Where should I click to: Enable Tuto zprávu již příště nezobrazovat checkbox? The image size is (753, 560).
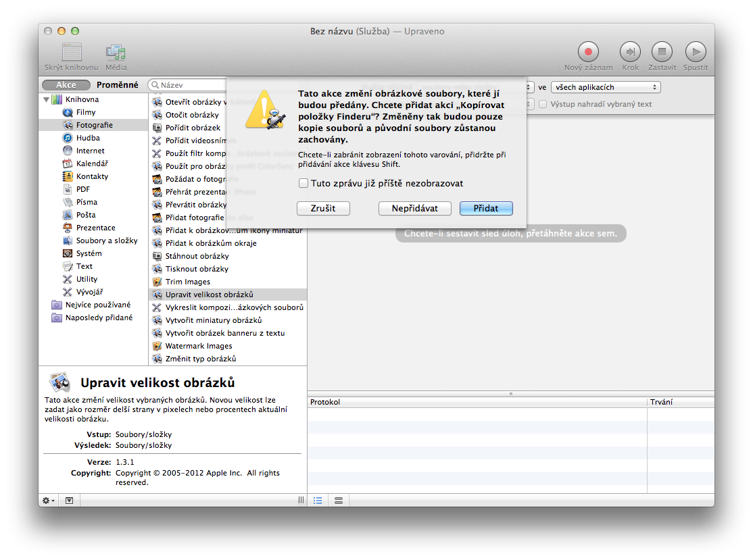(304, 183)
